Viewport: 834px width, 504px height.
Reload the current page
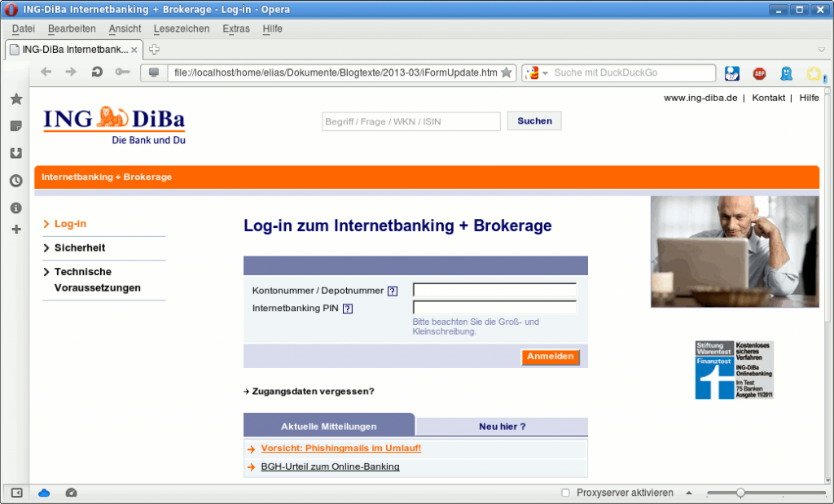pos(96,72)
